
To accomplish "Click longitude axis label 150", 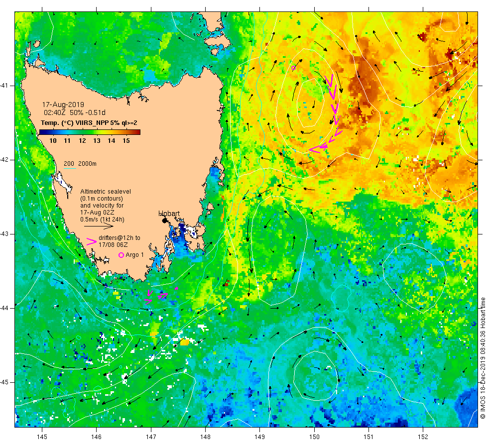I will (x=314, y=437).
